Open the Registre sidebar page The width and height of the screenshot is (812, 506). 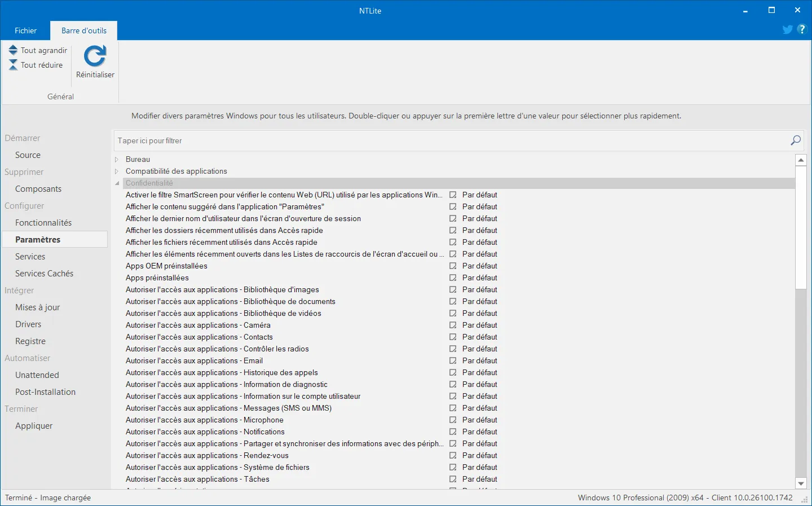(x=30, y=341)
